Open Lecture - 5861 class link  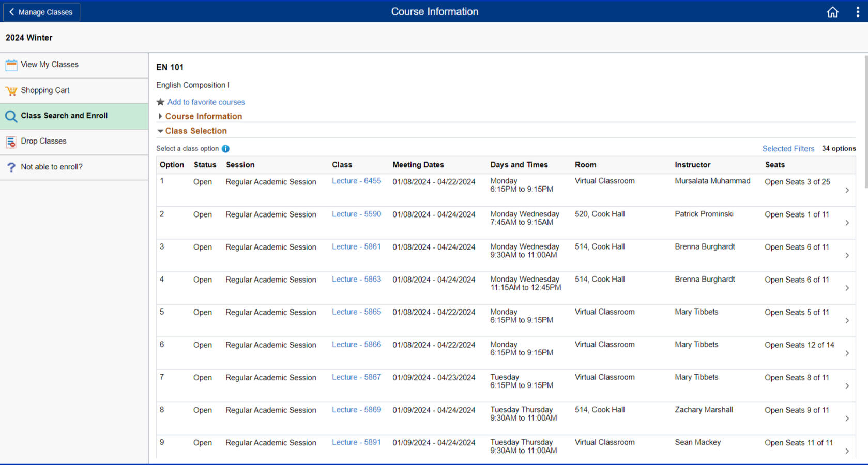(356, 247)
